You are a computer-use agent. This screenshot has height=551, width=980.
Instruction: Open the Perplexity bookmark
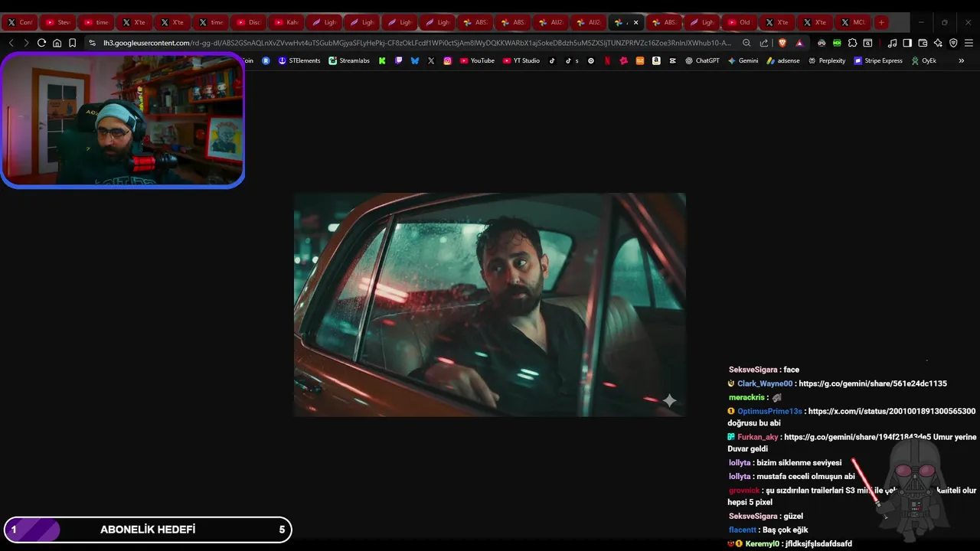tap(827, 60)
